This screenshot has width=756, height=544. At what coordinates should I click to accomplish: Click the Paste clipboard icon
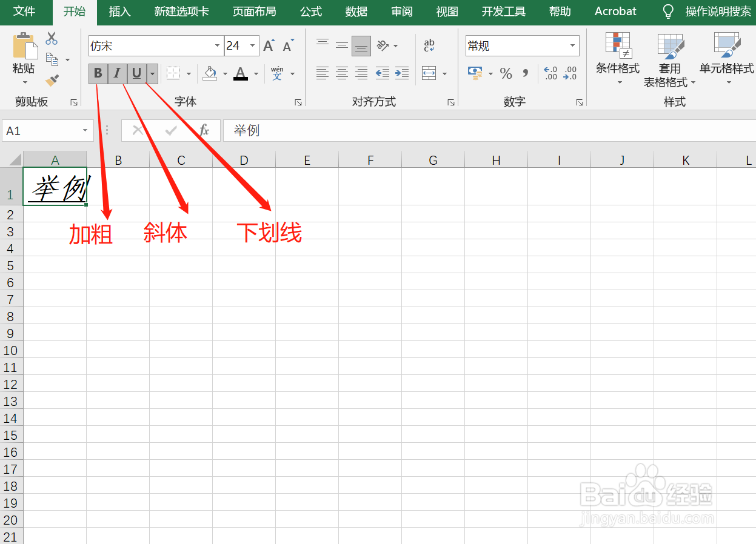point(25,46)
